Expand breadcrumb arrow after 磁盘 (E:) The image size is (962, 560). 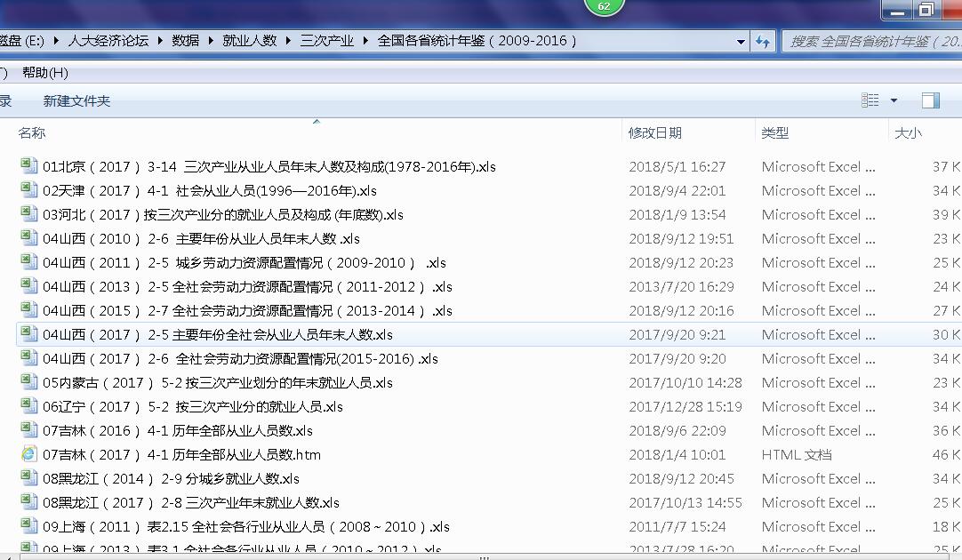(x=56, y=41)
